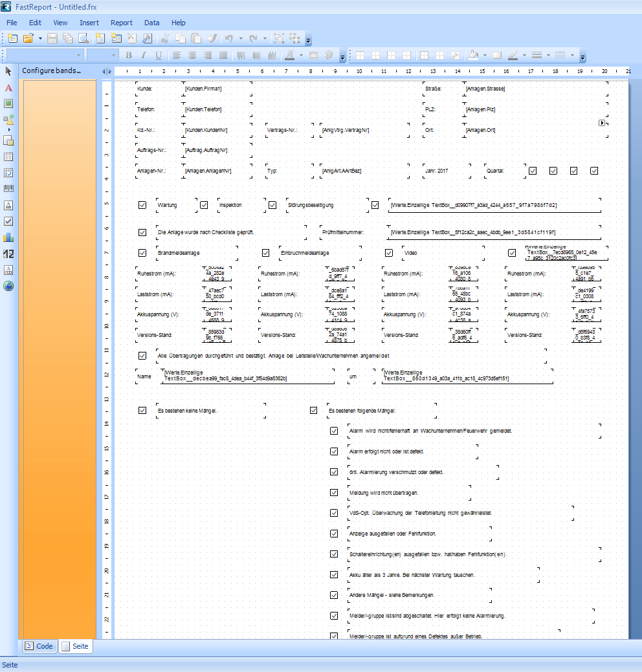Toggle the Brandmeldeanlage checkbox
Viewport: 642px width, 672px height.
click(142, 253)
